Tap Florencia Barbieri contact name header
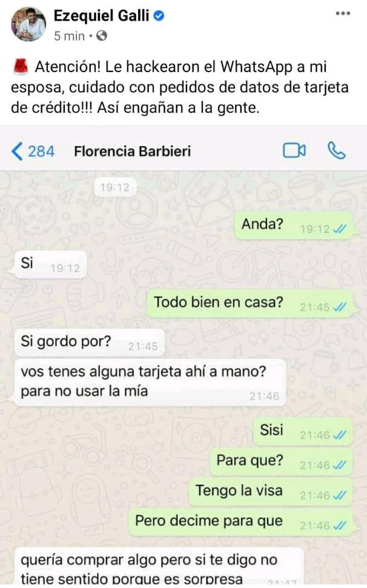Viewport: 367px width, 588px height. pos(133,152)
